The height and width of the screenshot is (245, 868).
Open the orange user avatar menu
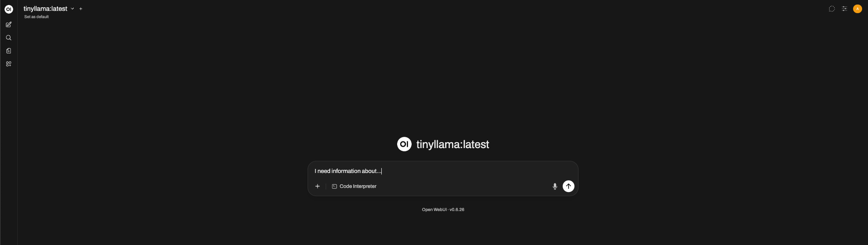tap(857, 9)
